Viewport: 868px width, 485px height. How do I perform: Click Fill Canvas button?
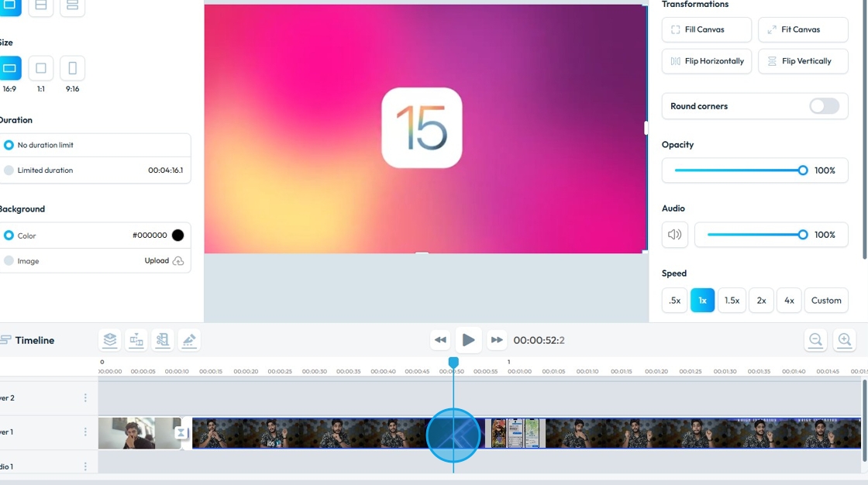point(706,30)
